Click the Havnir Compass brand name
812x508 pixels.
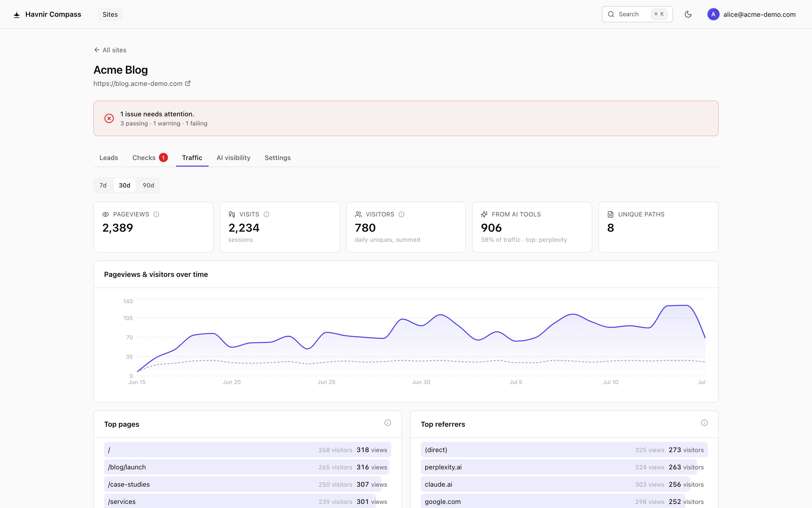click(x=53, y=14)
